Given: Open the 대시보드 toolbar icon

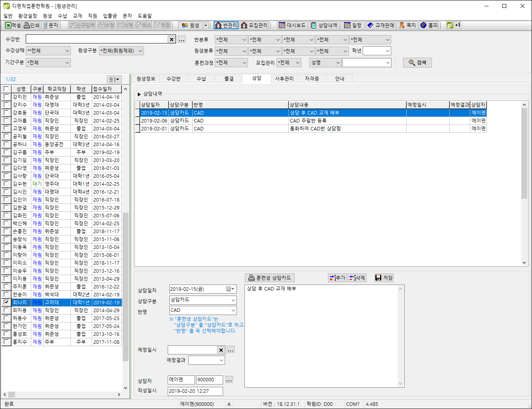Looking at the screenshot, I should pos(292,25).
